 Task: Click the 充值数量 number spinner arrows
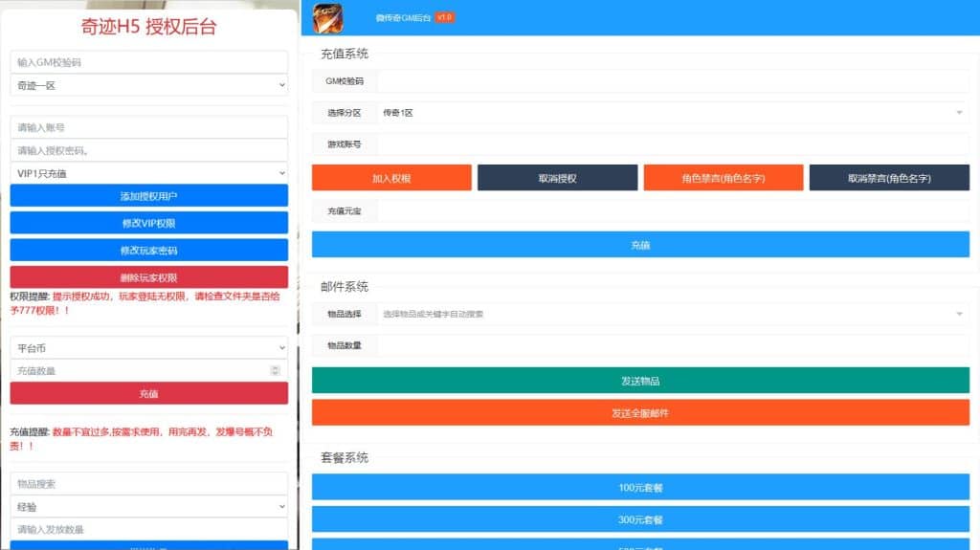(x=276, y=370)
